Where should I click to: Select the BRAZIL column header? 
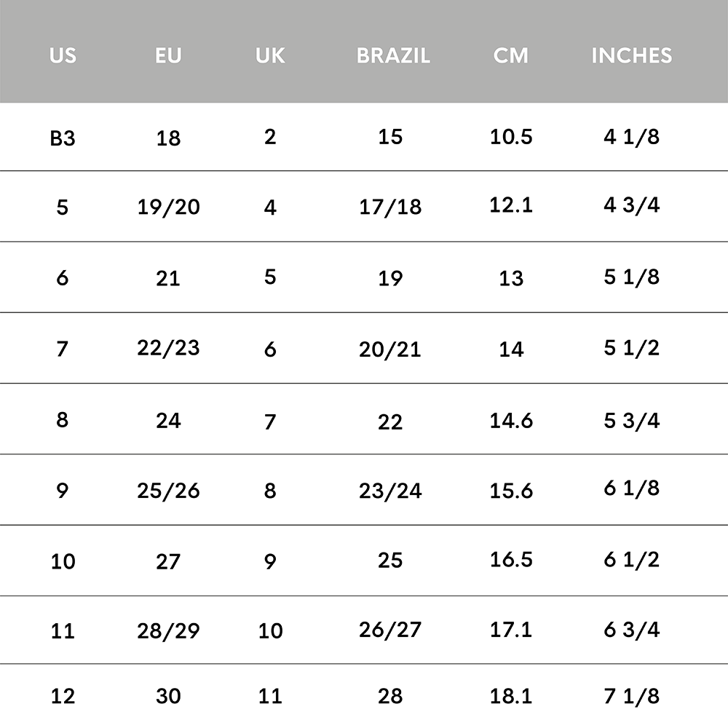[x=393, y=55]
